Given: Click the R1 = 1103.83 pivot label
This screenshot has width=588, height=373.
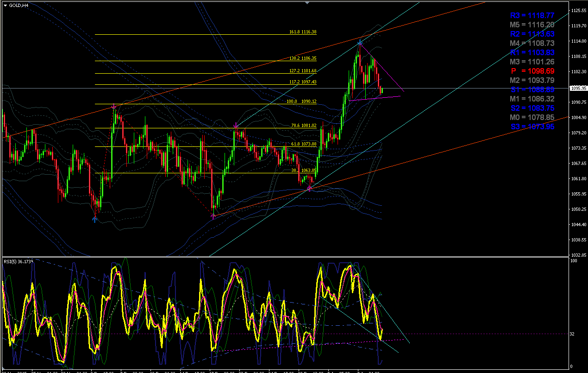Looking at the screenshot, I should point(532,53).
